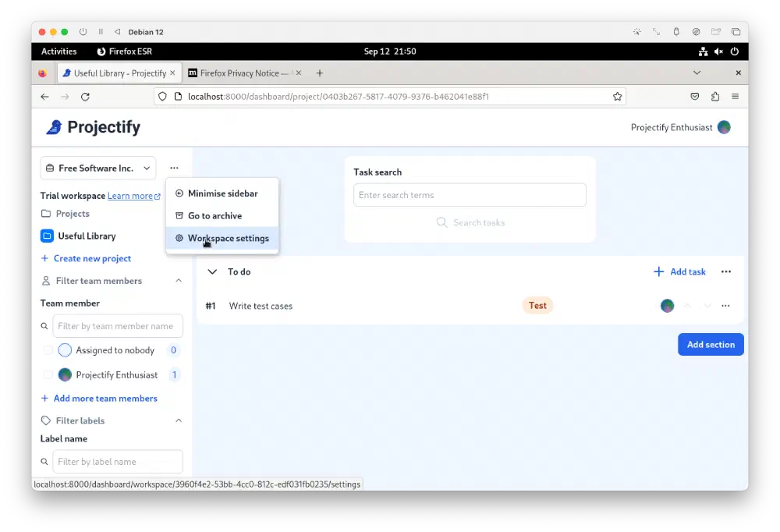Open the list all tabs dropdown
Viewport: 780px width, 532px height.
697,73
